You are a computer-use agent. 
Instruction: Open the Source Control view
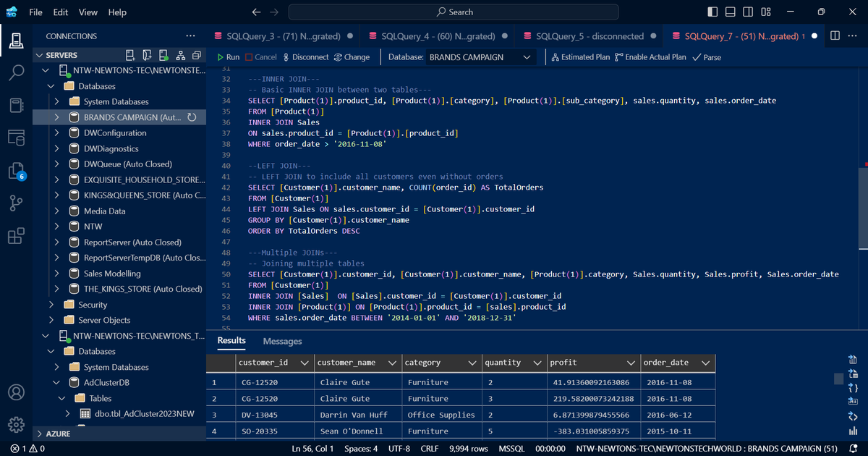click(x=16, y=203)
